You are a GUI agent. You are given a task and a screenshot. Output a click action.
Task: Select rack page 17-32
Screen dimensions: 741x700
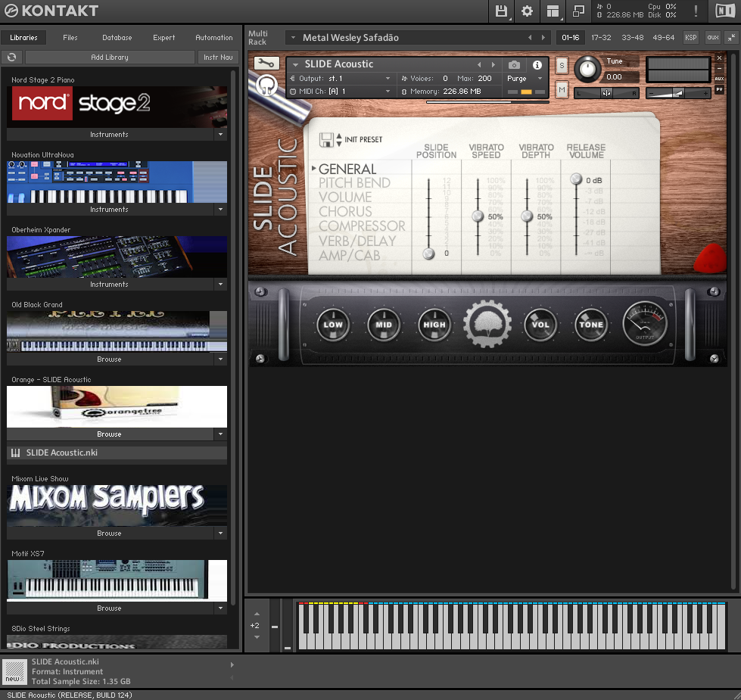click(601, 37)
